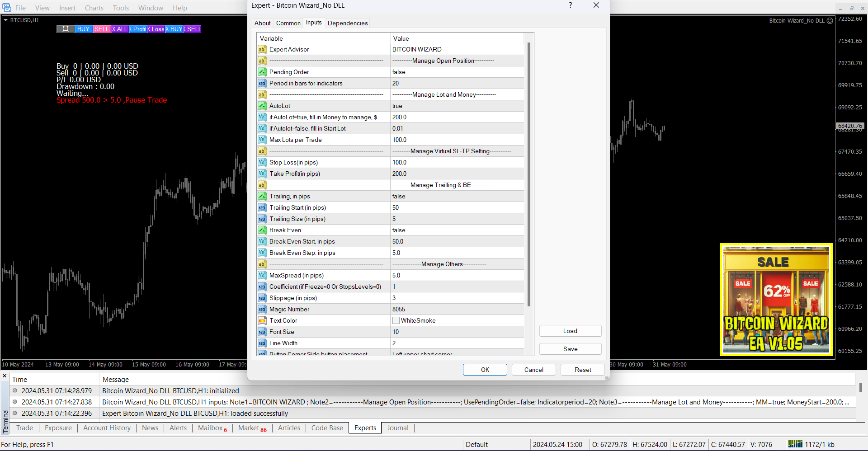
Task: Click the Trailing, in pips boolean icon
Action: coord(262,196)
